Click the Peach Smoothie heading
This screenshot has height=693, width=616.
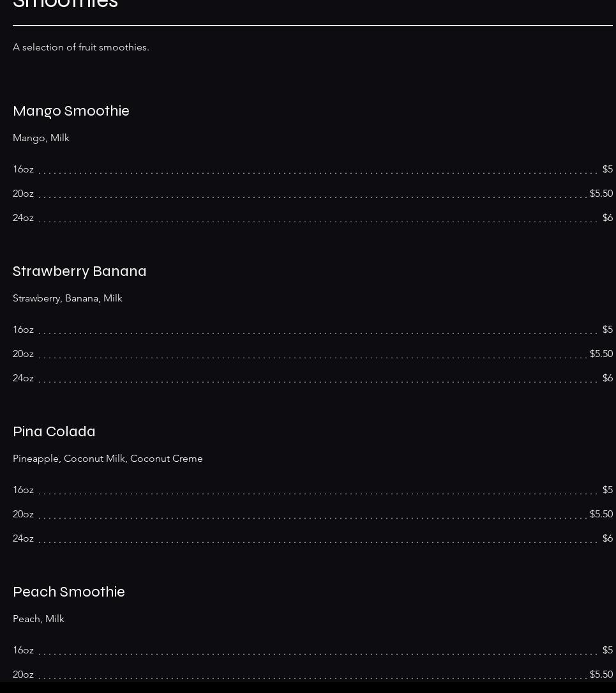pyautogui.click(x=69, y=592)
